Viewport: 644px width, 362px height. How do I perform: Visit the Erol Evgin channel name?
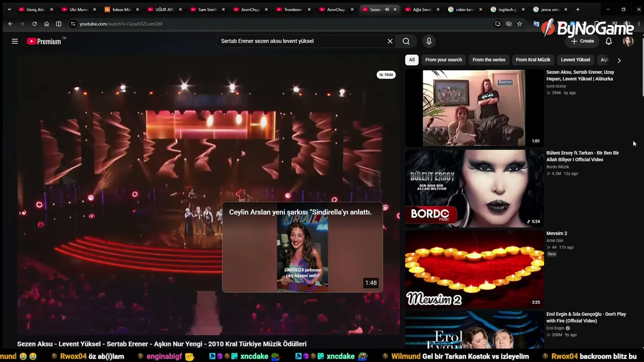555,328
